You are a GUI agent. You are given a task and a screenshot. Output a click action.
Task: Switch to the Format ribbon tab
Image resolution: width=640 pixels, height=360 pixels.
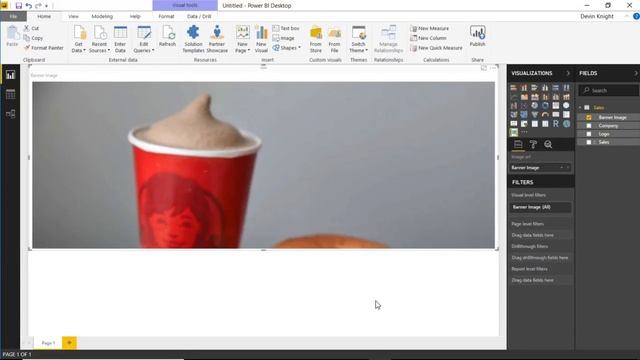(167, 16)
